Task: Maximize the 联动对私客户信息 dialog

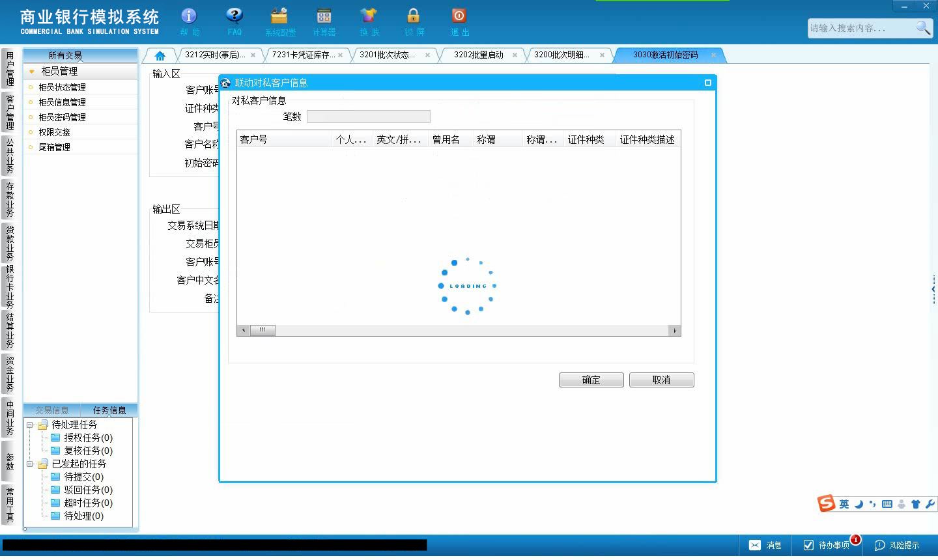Action: (x=708, y=83)
